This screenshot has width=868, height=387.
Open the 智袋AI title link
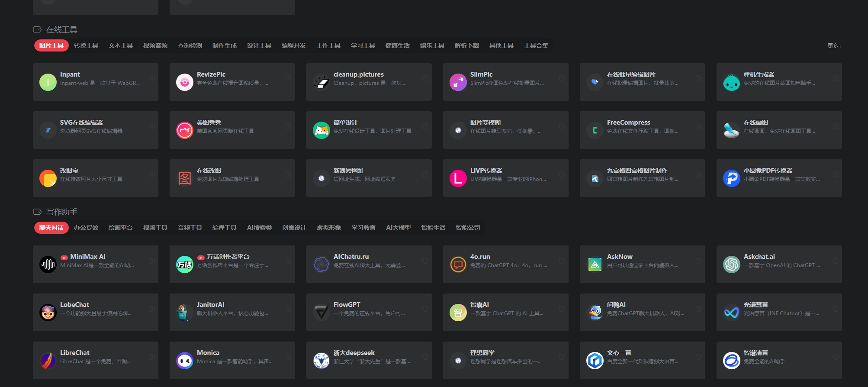pyautogui.click(x=479, y=305)
